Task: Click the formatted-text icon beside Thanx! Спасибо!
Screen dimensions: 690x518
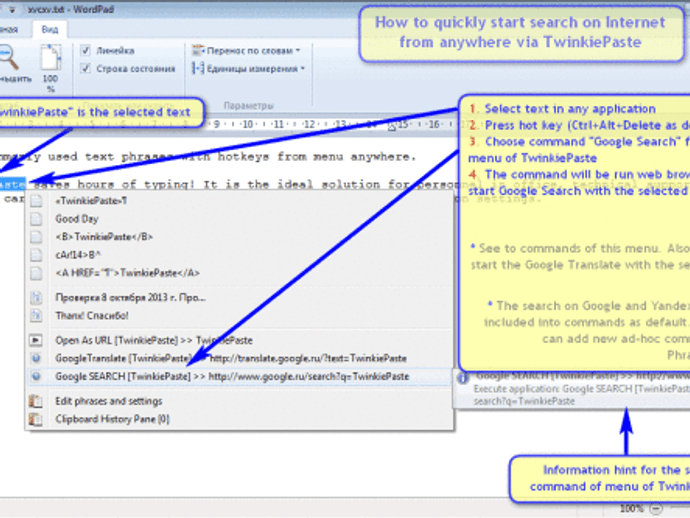Action: click(36, 316)
